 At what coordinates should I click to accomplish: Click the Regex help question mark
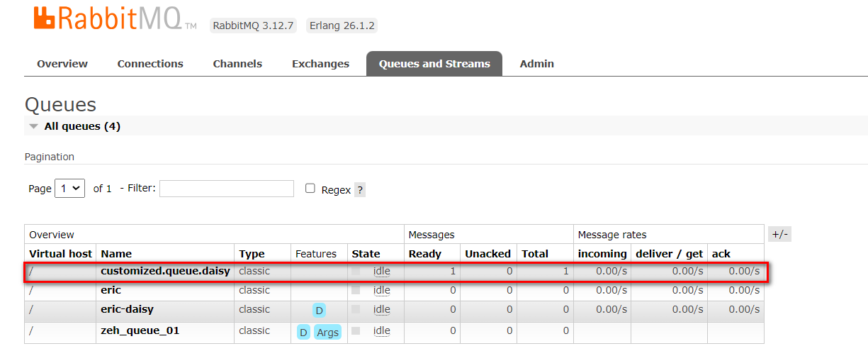click(360, 190)
